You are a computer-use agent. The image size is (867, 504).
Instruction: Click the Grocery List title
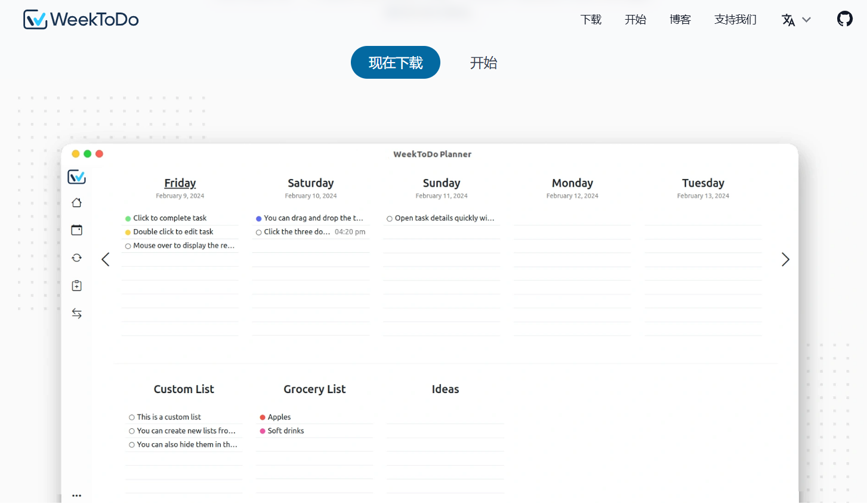[314, 389]
